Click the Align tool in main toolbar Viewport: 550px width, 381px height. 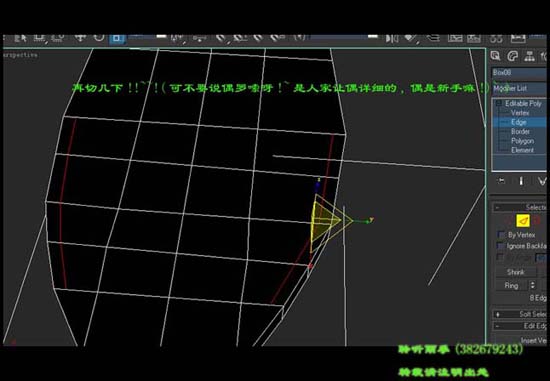[411, 38]
